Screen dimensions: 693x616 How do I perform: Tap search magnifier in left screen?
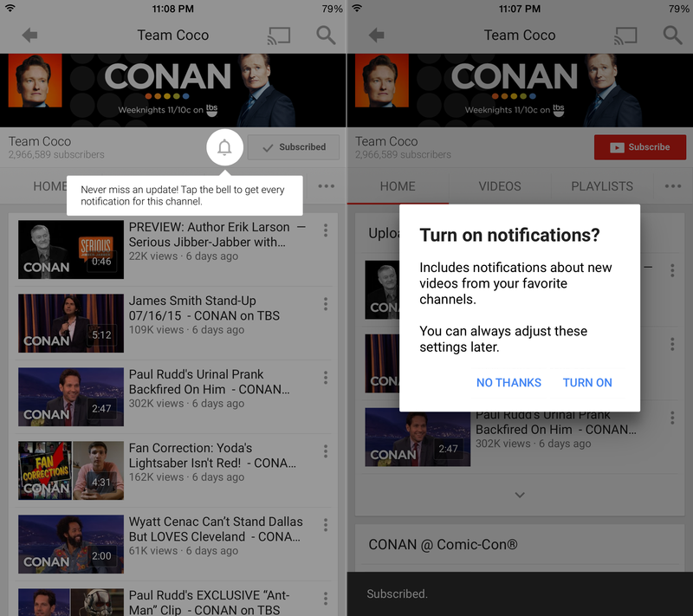[327, 36]
